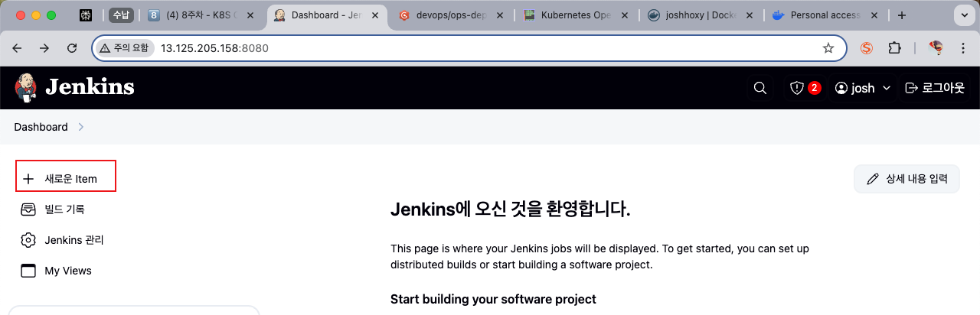
Task: Close the Kubernetes Ope tab
Action: pos(623,15)
